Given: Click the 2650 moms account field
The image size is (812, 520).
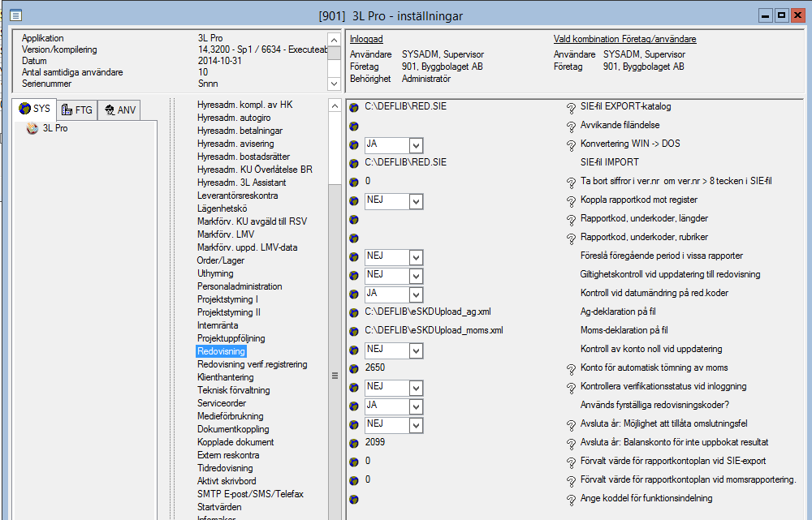Looking at the screenshot, I should coord(375,367).
